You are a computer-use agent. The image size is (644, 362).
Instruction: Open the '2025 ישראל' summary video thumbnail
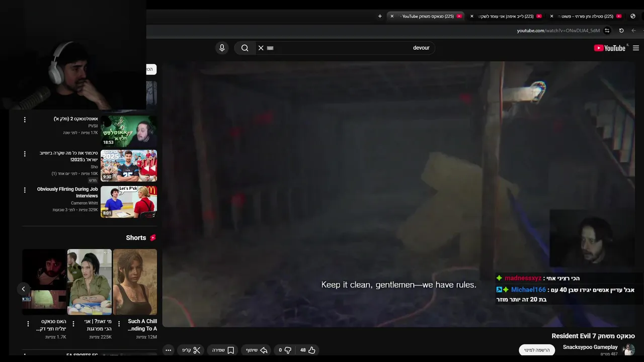[x=129, y=165]
